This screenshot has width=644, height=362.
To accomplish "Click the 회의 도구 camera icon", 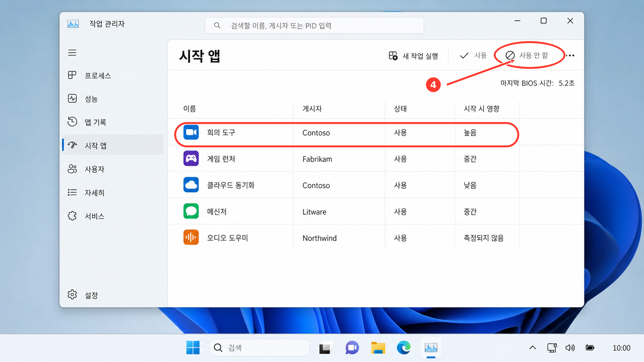I will click(x=191, y=132).
